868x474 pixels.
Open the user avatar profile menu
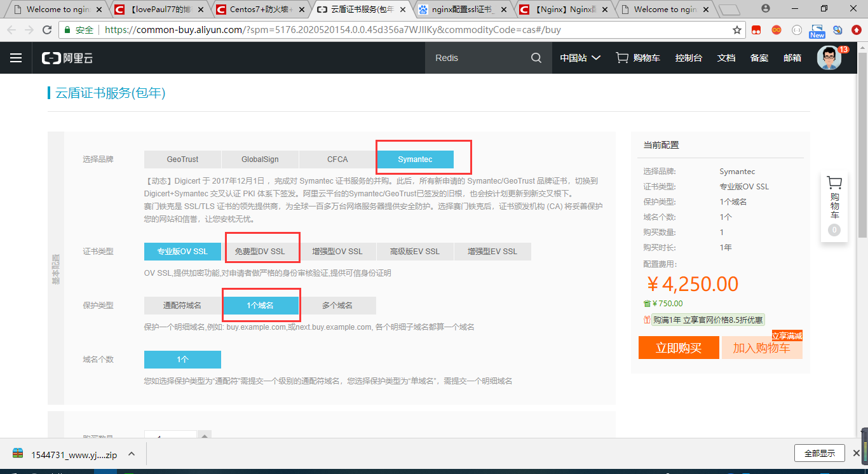click(829, 58)
